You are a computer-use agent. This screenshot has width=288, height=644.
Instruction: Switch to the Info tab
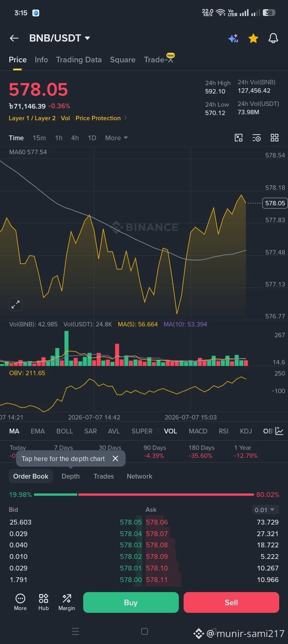[x=41, y=60]
